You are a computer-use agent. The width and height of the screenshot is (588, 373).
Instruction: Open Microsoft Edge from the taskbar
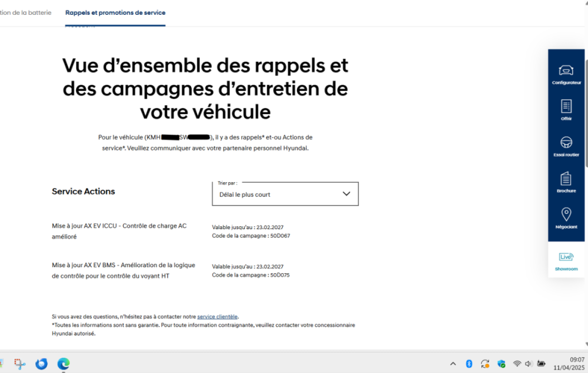tap(64, 364)
